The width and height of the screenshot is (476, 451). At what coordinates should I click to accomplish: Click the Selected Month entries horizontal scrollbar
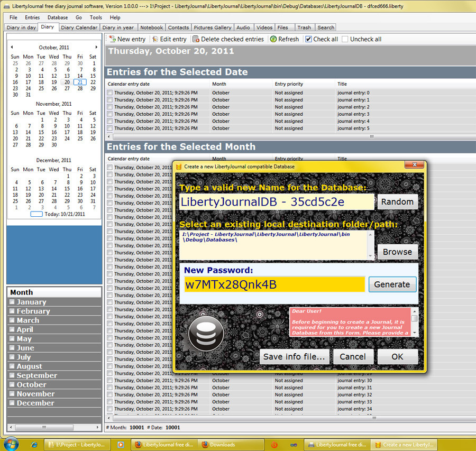pyautogui.click(x=293, y=418)
